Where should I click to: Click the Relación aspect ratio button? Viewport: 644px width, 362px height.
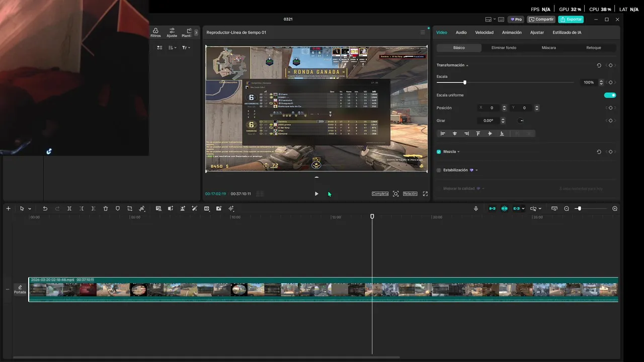tap(410, 194)
